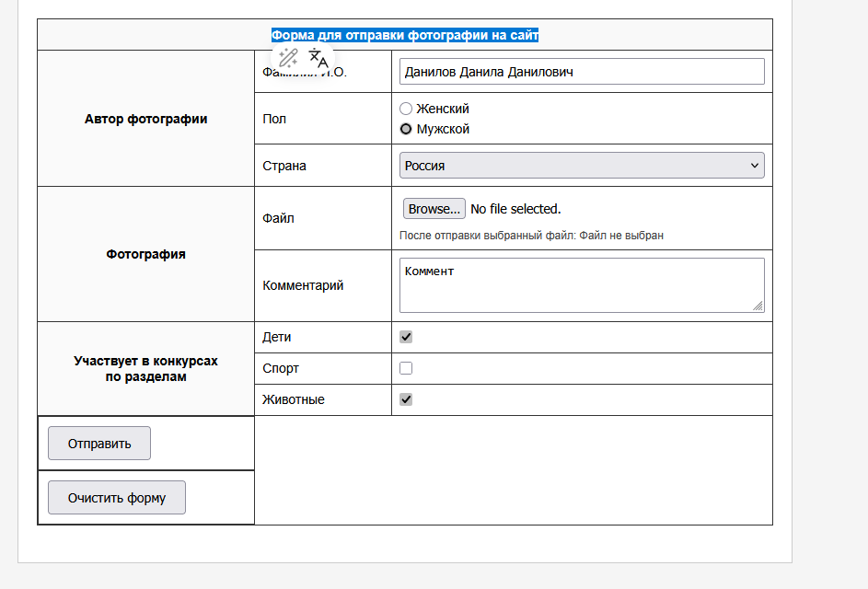Image resolution: width=868 pixels, height=589 pixels.
Task: Click the magic wand AI icon
Action: click(288, 58)
